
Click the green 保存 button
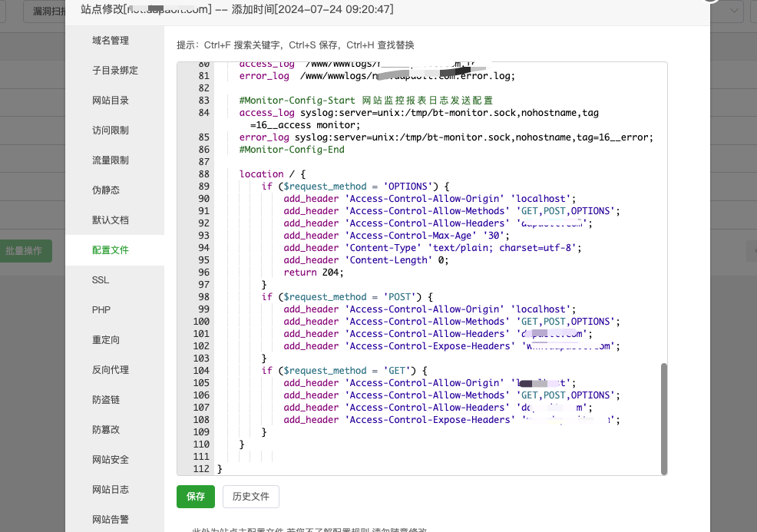(196, 496)
